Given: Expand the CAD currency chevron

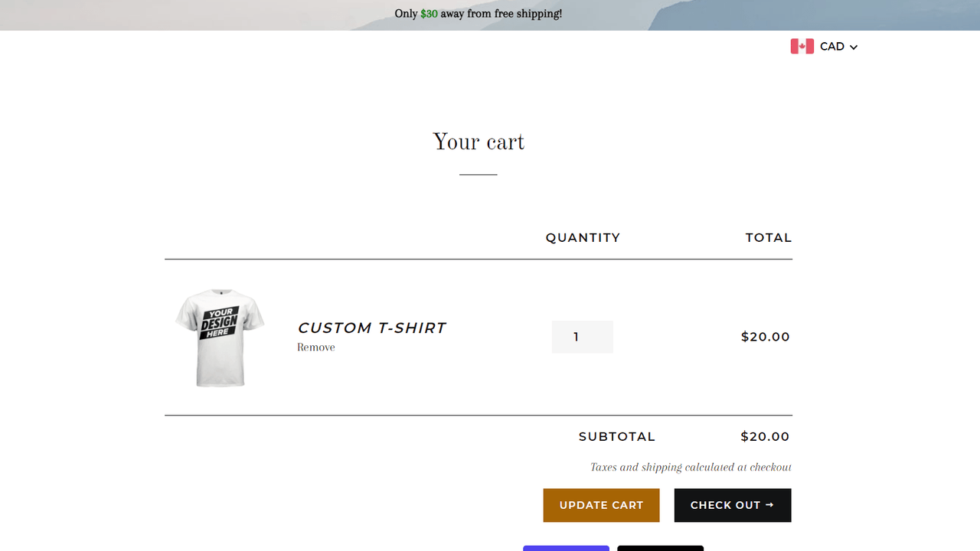Looking at the screenshot, I should (x=854, y=47).
